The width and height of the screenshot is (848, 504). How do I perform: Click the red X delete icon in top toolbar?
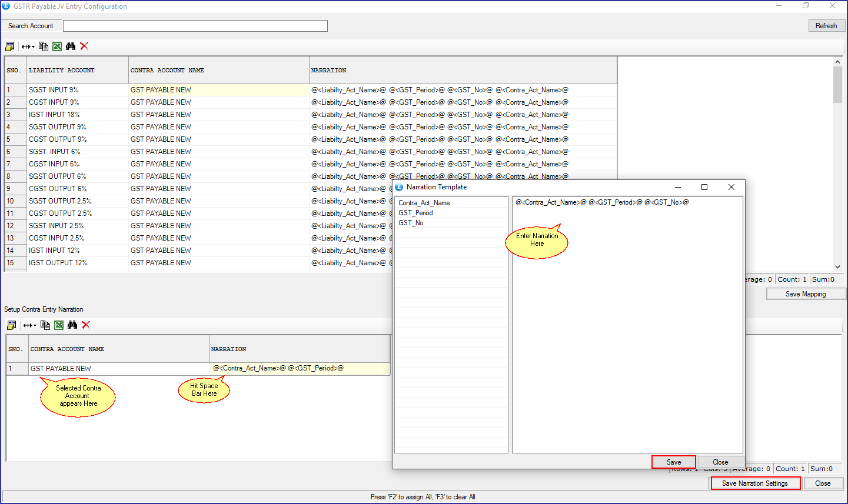point(84,46)
